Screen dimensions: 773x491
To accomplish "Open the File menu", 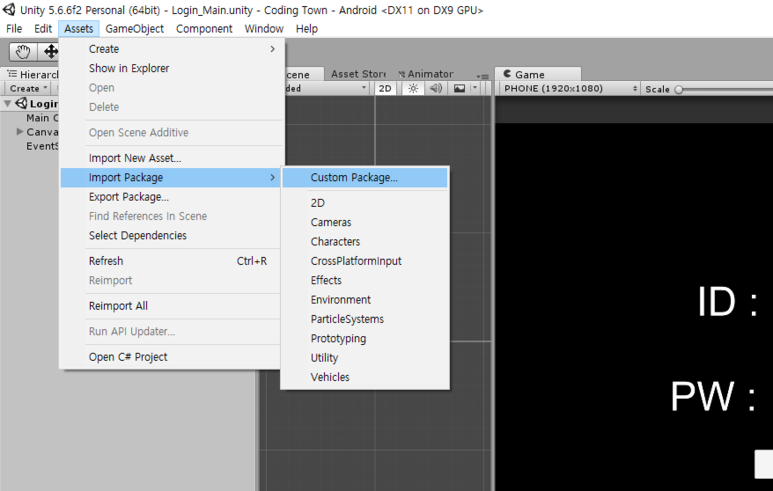I will (x=14, y=29).
